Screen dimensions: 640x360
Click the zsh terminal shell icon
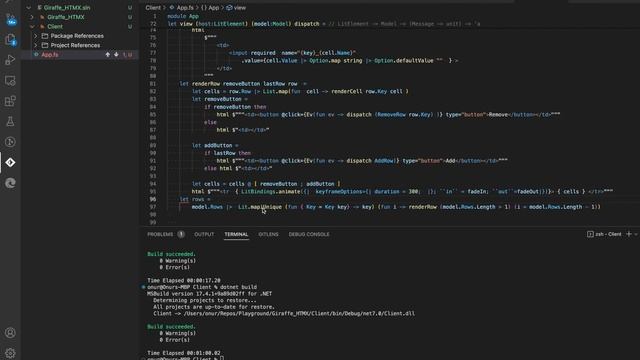(590, 234)
